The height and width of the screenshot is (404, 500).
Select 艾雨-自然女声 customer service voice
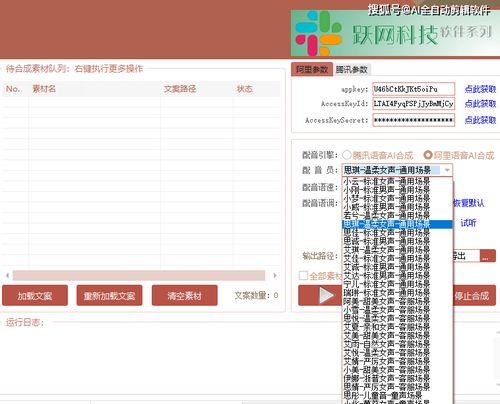tap(397, 344)
